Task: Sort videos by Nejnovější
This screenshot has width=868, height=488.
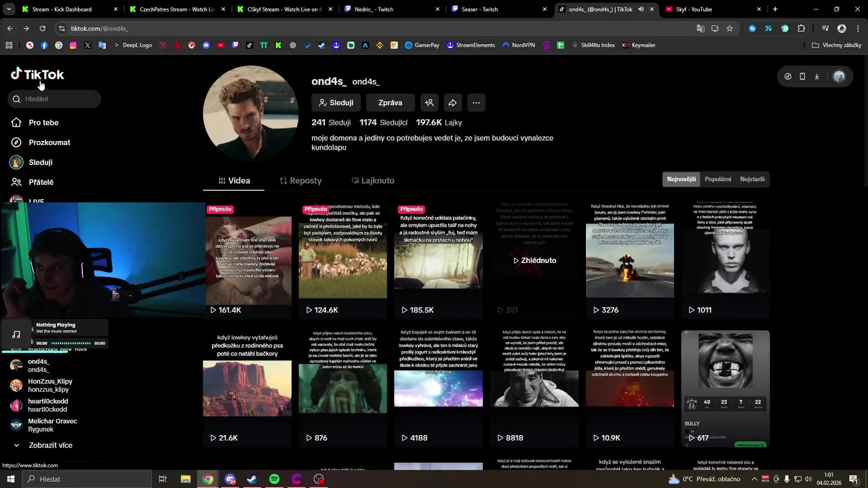Action: pos(682,179)
